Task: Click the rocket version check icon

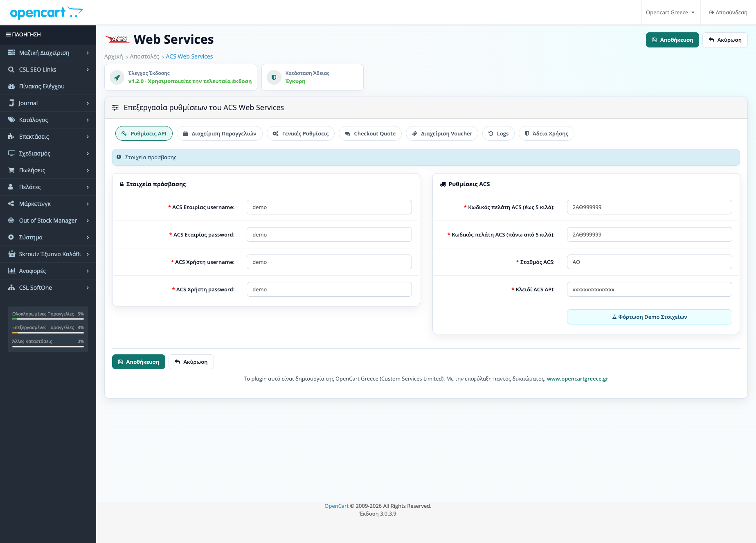Action: pos(117,77)
